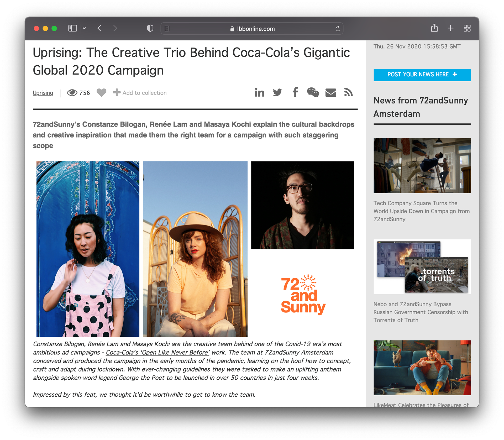Open Coca-Cola's 'Open Like Never Before' link

pos(157,352)
